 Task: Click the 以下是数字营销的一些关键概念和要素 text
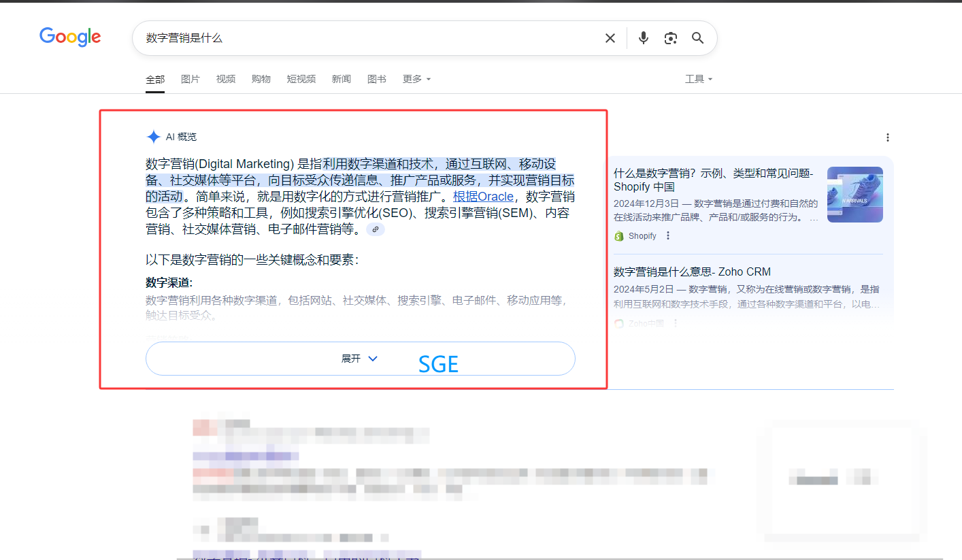[x=252, y=260]
